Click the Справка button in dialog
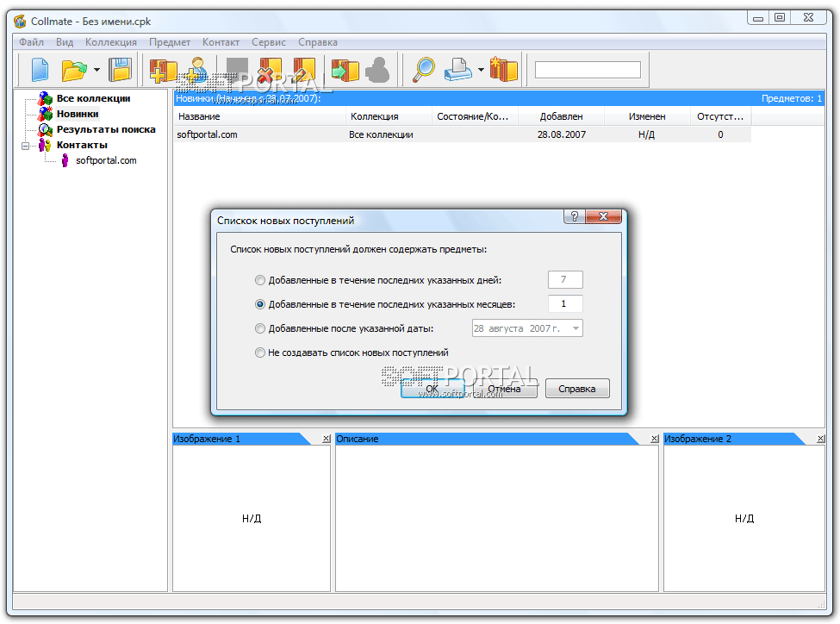Screen dimensions: 840x624 click(577, 389)
